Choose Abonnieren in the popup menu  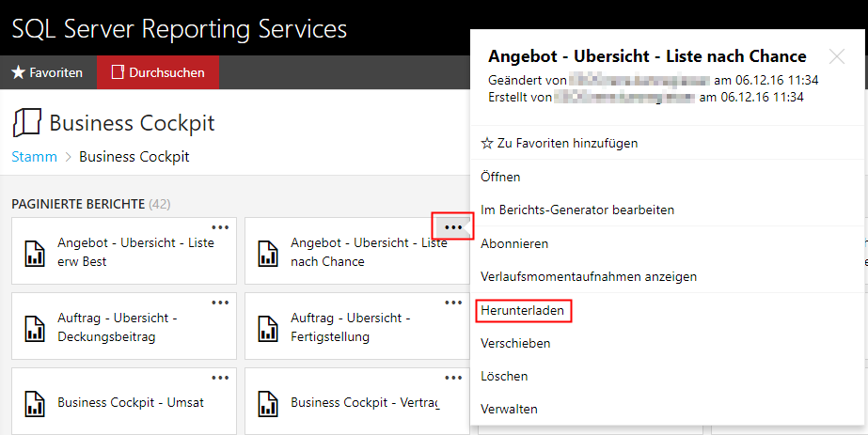pyautogui.click(x=514, y=243)
